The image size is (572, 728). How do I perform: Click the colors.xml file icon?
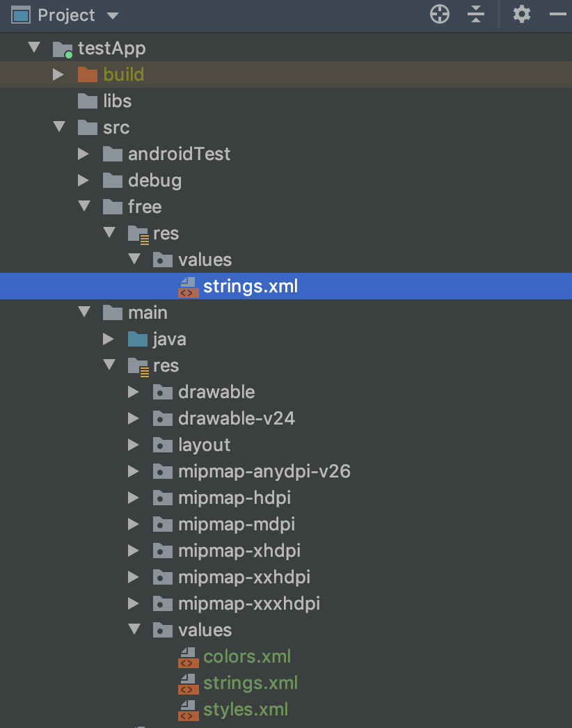(x=188, y=657)
